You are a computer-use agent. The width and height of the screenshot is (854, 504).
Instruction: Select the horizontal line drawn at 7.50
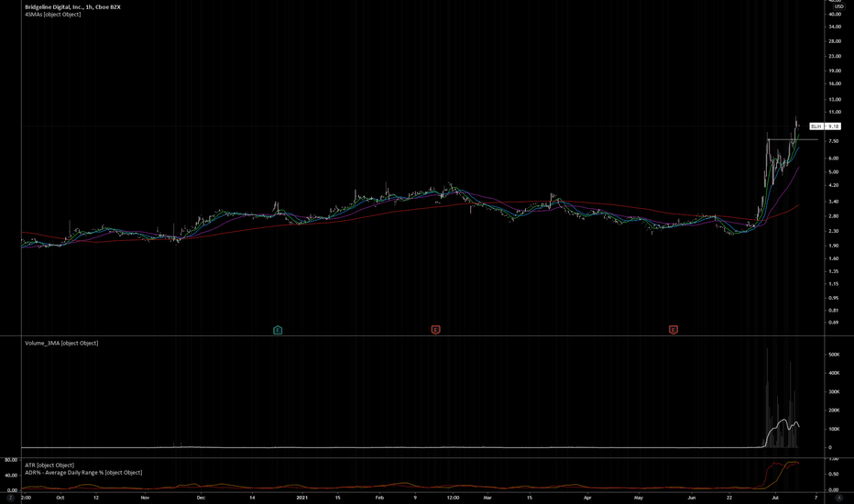coord(793,140)
